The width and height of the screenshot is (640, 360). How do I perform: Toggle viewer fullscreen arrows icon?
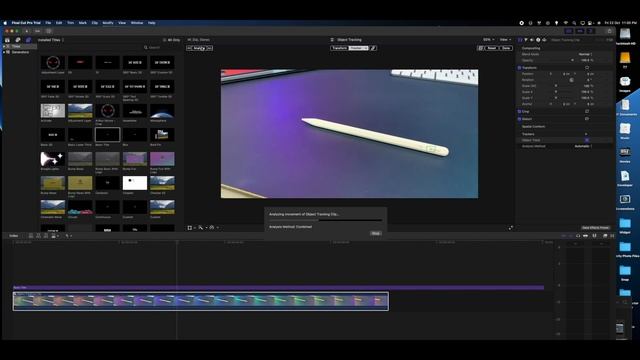tap(511, 228)
